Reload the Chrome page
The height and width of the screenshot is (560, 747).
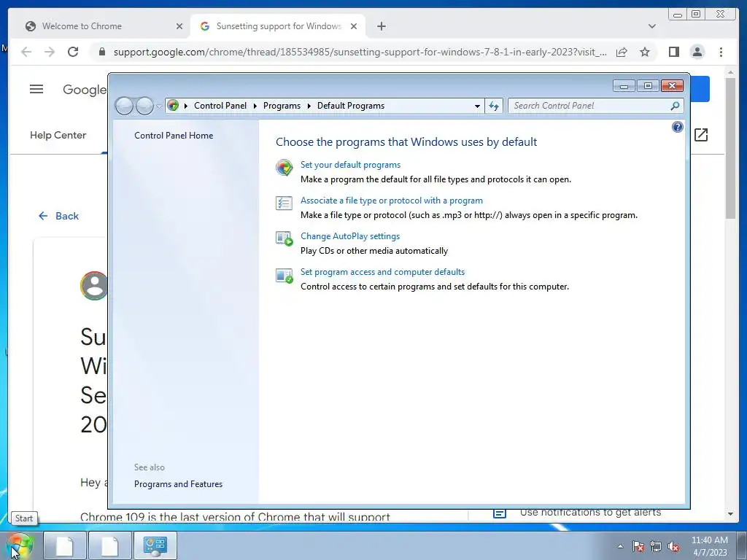click(x=73, y=52)
